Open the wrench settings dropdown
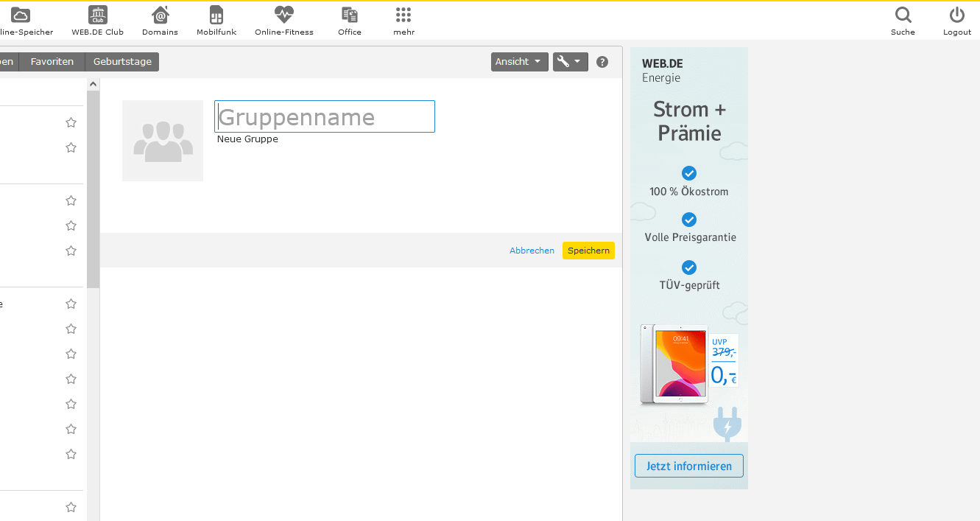 [x=571, y=62]
